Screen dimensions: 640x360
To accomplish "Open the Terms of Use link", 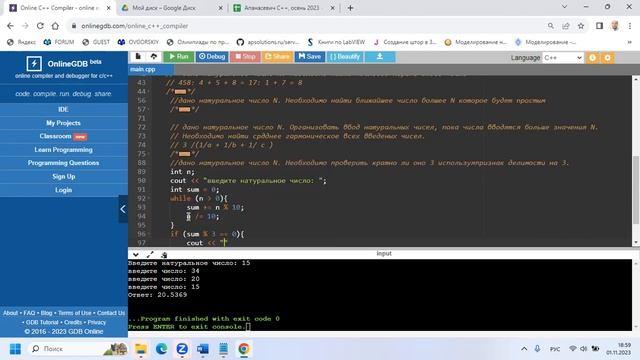I will [x=75, y=313].
